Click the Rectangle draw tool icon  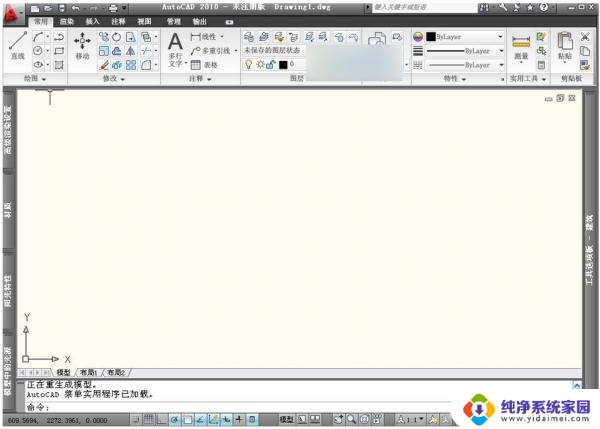(x=59, y=51)
